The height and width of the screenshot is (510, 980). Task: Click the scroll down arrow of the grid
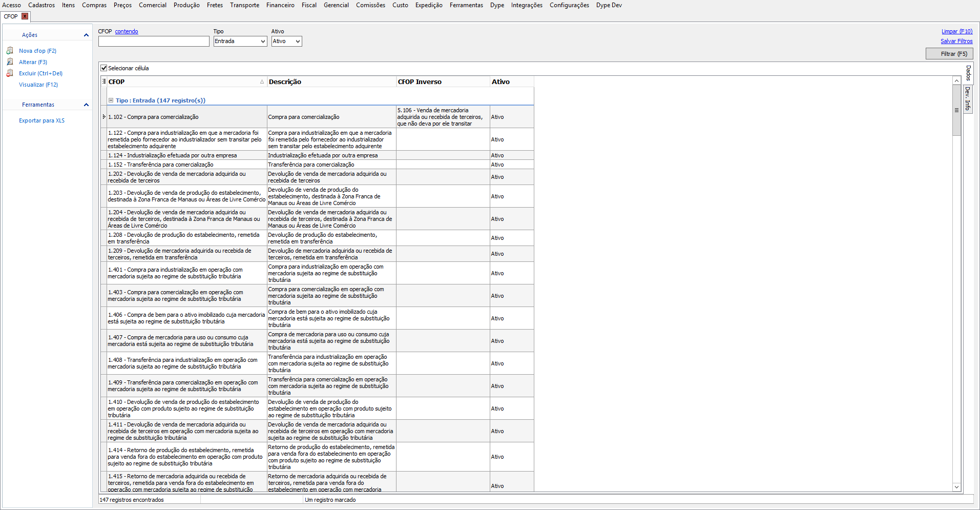[x=956, y=487]
